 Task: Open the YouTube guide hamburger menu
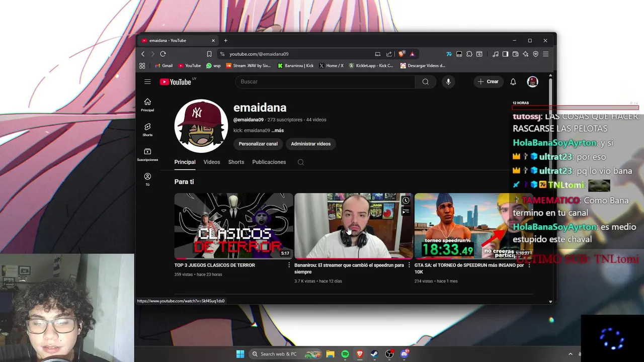[x=147, y=81]
